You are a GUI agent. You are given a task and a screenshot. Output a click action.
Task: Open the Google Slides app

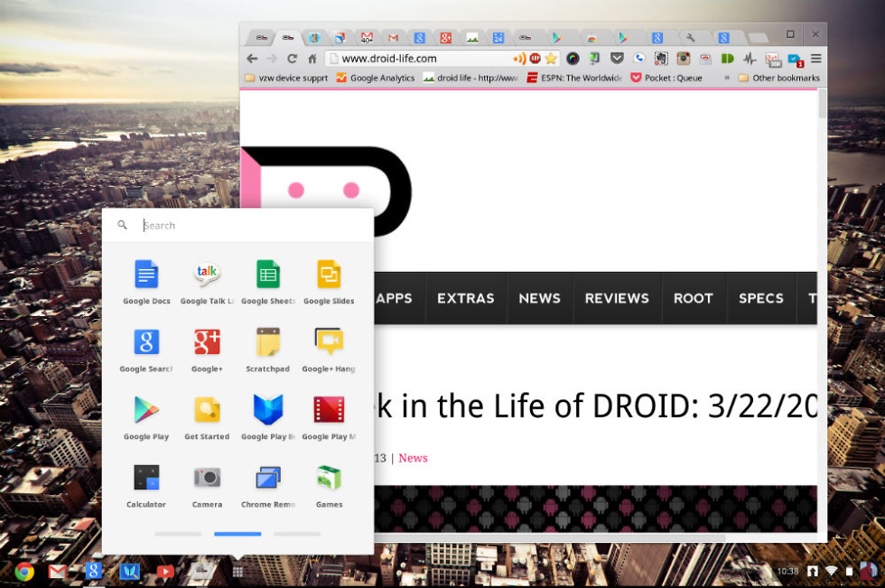[x=329, y=275]
